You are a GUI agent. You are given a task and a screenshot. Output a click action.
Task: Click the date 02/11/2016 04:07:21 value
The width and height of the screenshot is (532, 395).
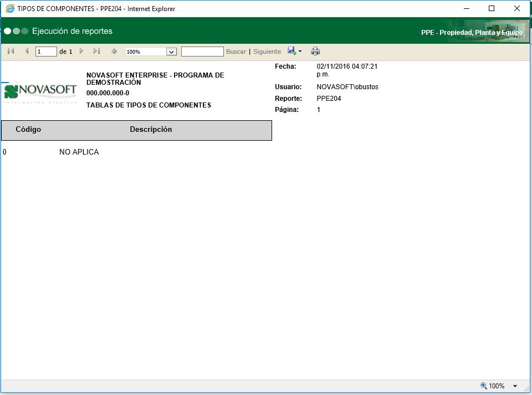(347, 70)
